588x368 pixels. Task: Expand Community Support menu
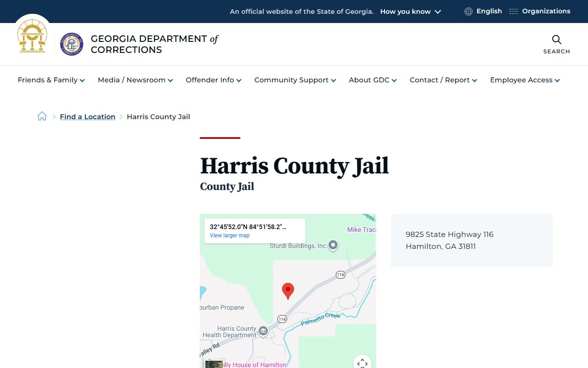[x=295, y=80]
